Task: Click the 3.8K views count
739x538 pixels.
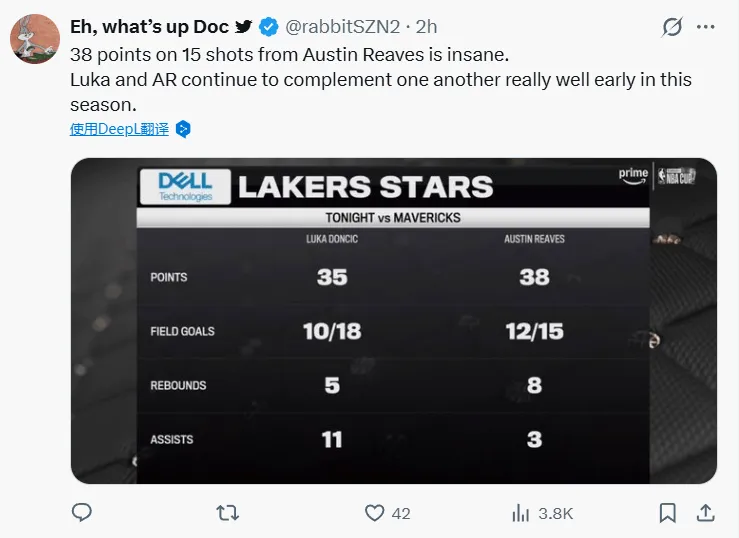Action: coord(555,513)
